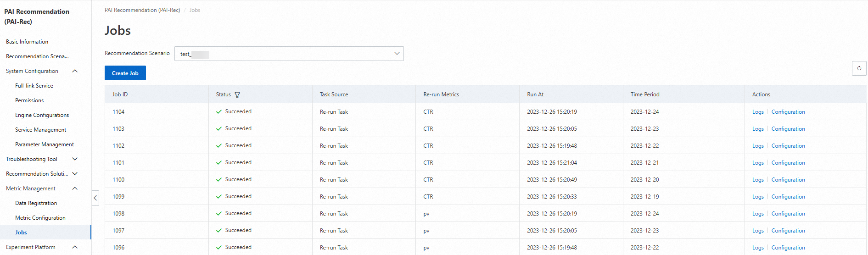Click the Jobs breadcrumb item

[x=195, y=10]
